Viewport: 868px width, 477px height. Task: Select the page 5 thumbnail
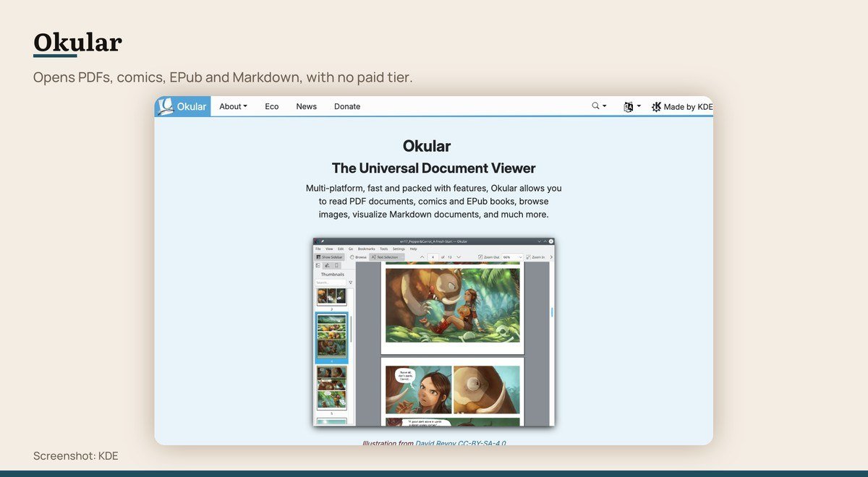[x=332, y=387]
